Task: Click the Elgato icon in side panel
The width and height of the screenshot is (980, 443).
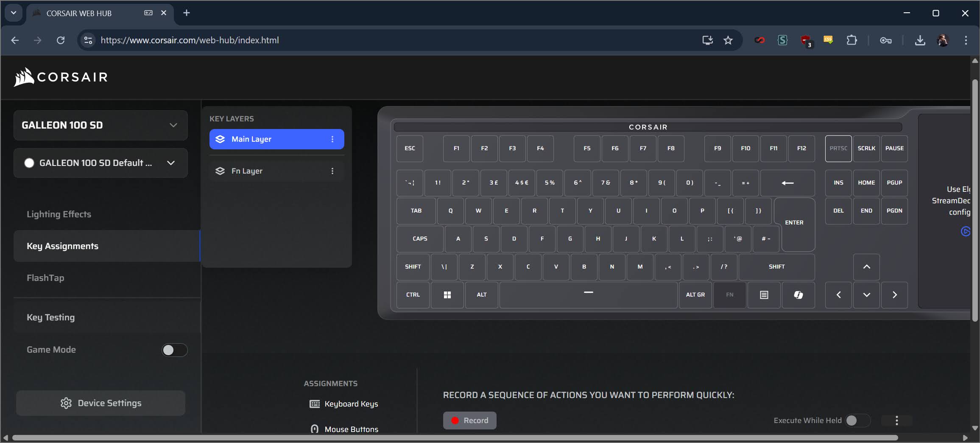Action: coord(966,231)
